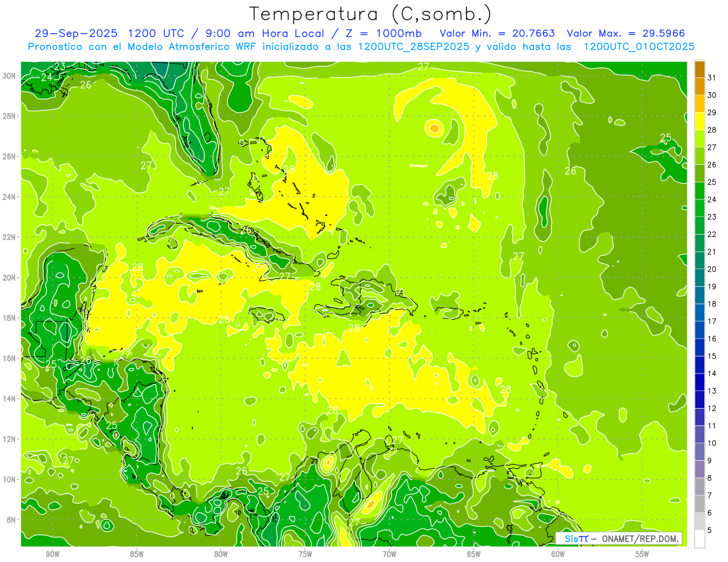Click the '75W' longitude axis label
Viewport: 728px width, 562px height.
[305, 554]
